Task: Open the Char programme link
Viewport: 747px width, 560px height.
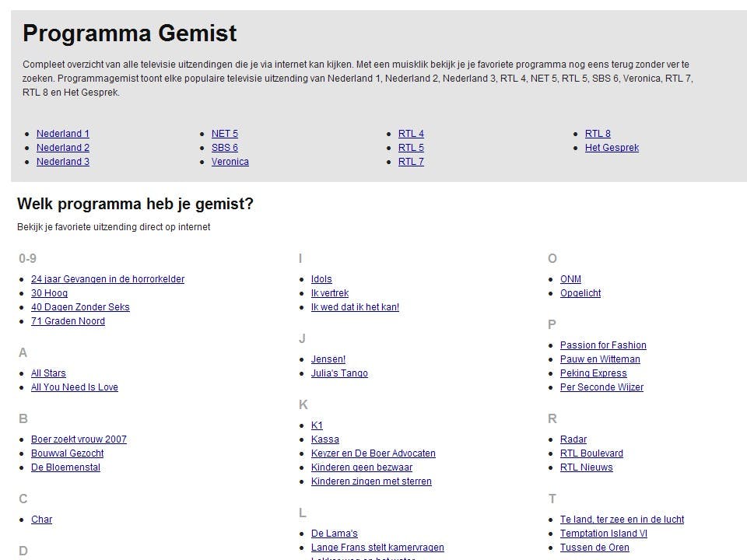Action: pyautogui.click(x=41, y=520)
